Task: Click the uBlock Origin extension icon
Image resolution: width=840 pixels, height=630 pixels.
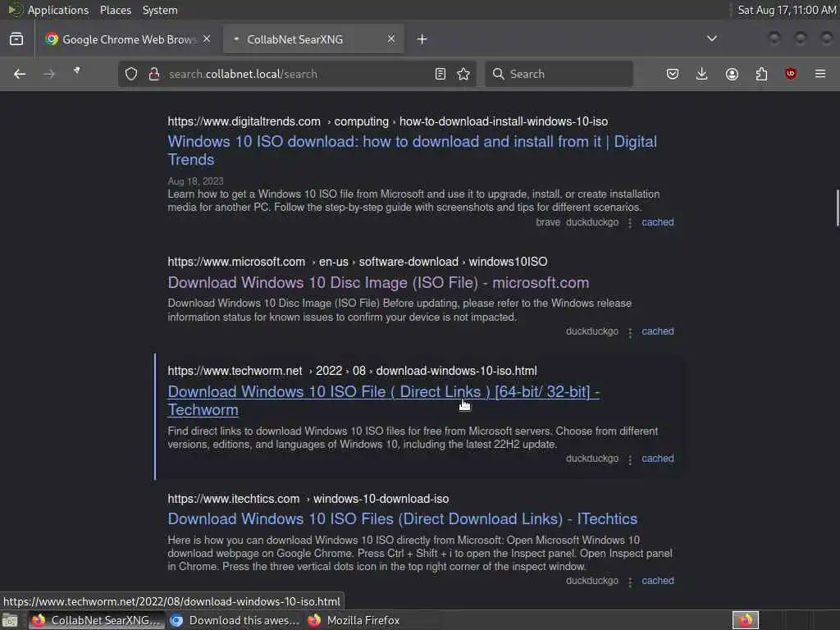Action: 791,74
